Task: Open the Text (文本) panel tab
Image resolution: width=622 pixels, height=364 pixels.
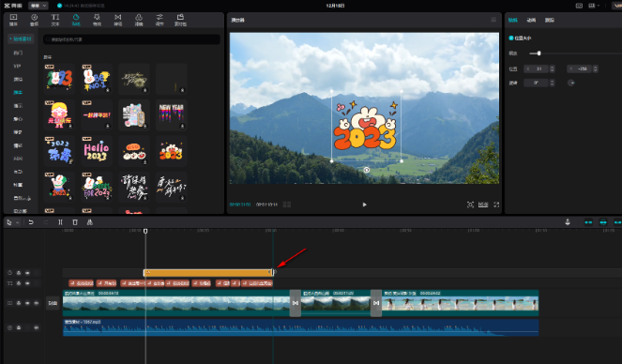Action: pyautogui.click(x=55, y=20)
